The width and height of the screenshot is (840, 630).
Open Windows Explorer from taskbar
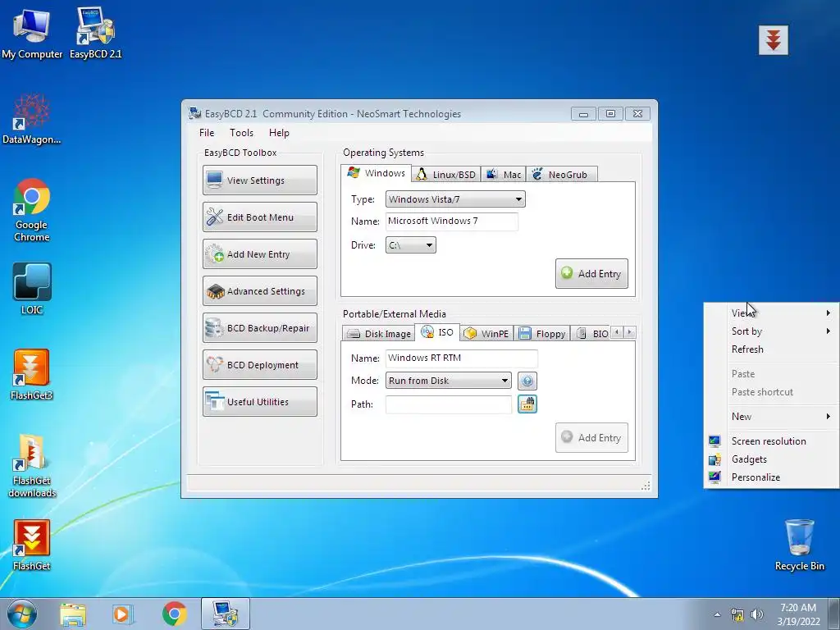pos(73,614)
